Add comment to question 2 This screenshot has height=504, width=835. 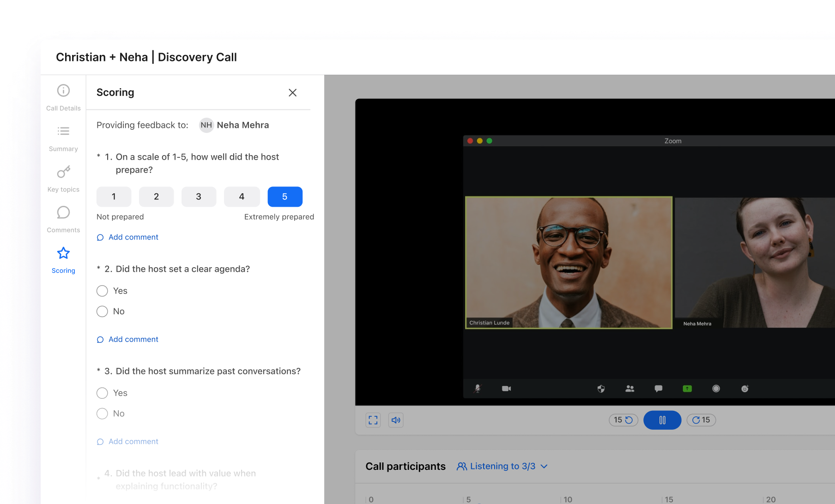coord(127,339)
